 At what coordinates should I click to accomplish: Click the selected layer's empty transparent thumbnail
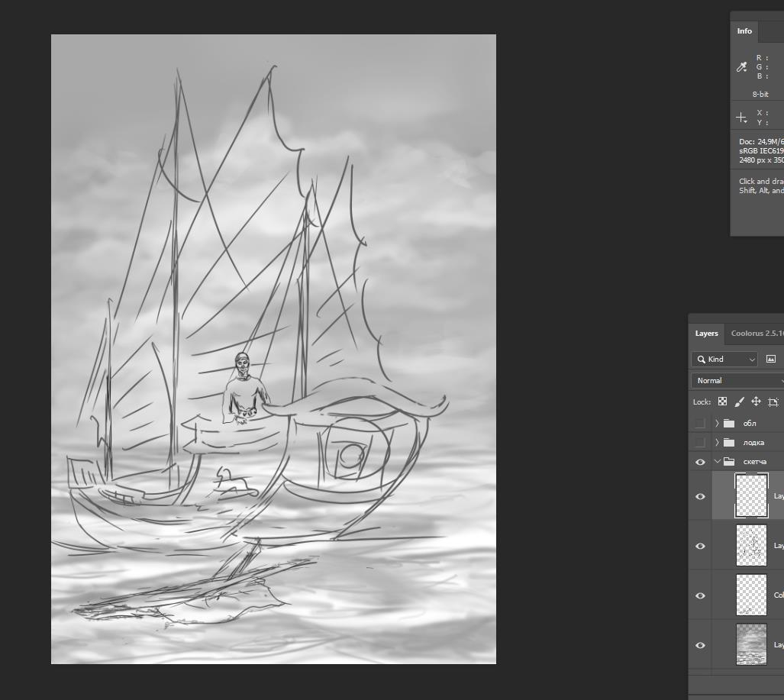751,496
